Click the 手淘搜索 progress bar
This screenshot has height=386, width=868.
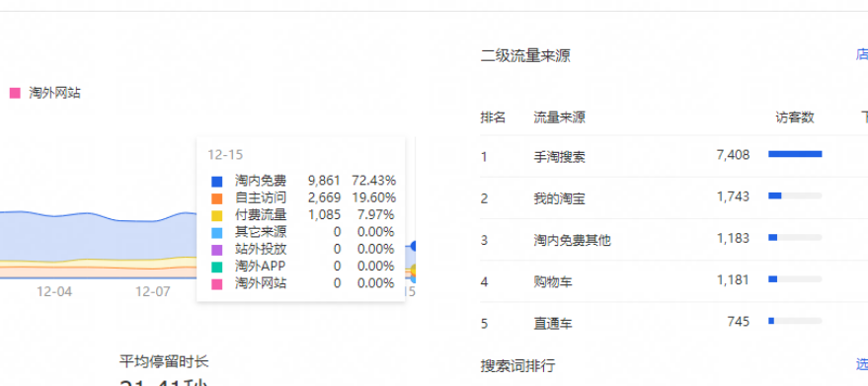[x=795, y=154]
